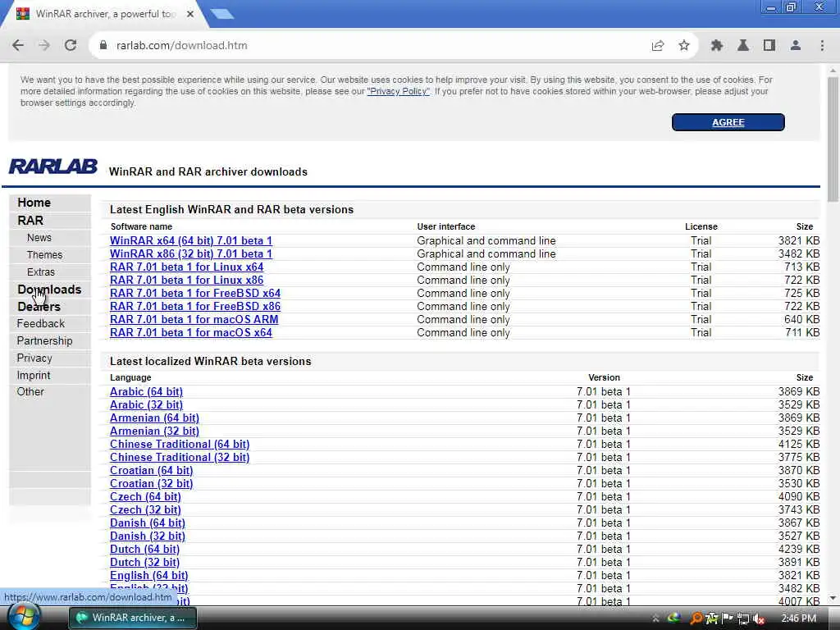This screenshot has height=630, width=840.
Task: Open a new browser tab
Action: [x=221, y=14]
